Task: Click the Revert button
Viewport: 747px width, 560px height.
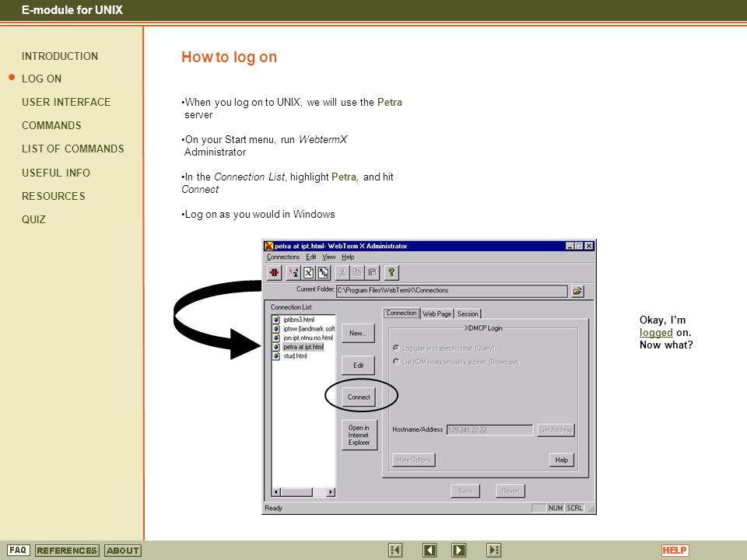Action: pyautogui.click(x=510, y=491)
